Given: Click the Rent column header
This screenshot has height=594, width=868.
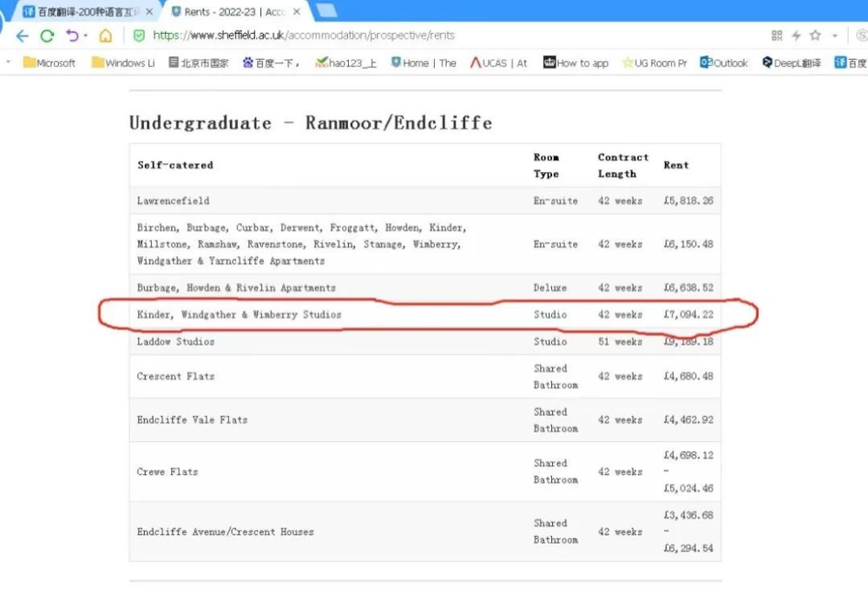Looking at the screenshot, I should [x=676, y=165].
